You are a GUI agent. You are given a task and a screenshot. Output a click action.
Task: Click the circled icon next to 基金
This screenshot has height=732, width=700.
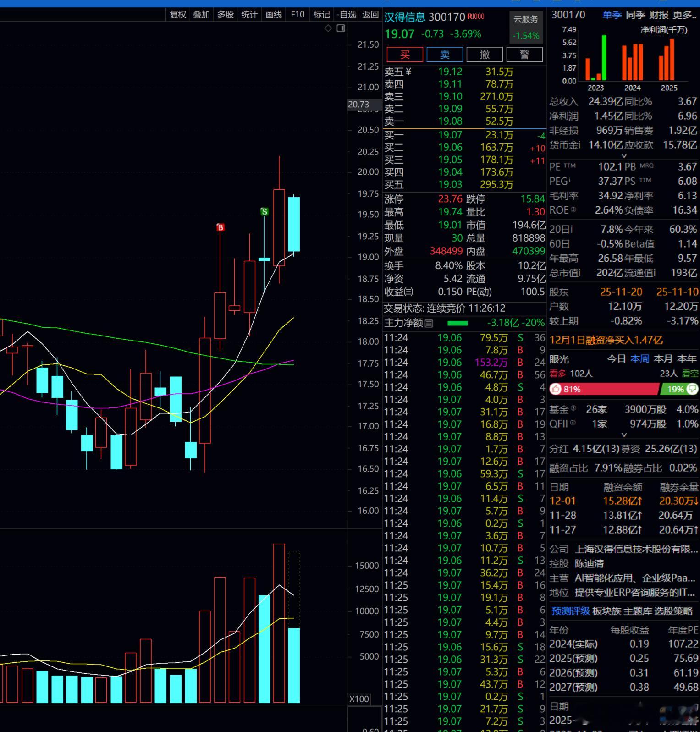573,408
